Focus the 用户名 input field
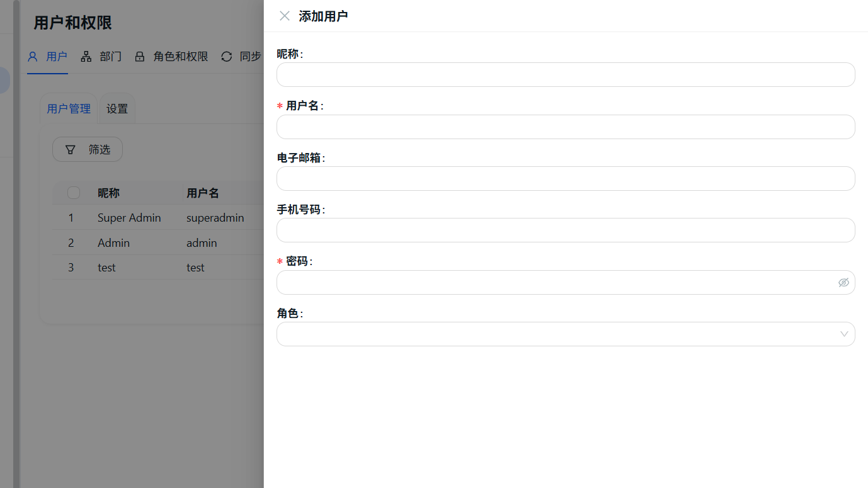The height and width of the screenshot is (488, 868). 566,127
